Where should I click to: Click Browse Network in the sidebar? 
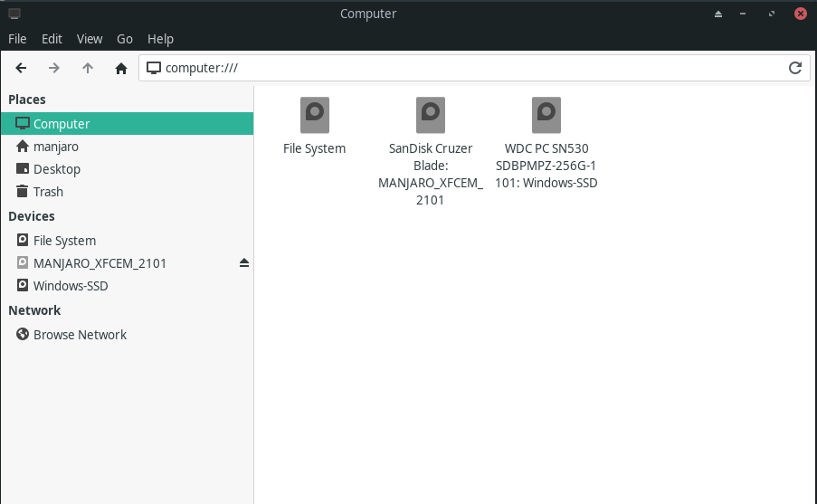coord(80,335)
